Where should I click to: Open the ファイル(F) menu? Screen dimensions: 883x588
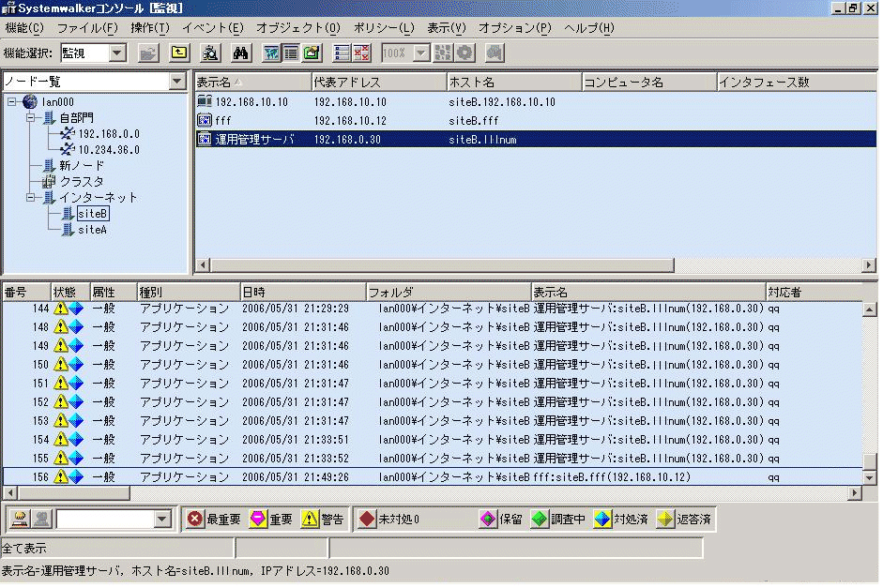87,28
